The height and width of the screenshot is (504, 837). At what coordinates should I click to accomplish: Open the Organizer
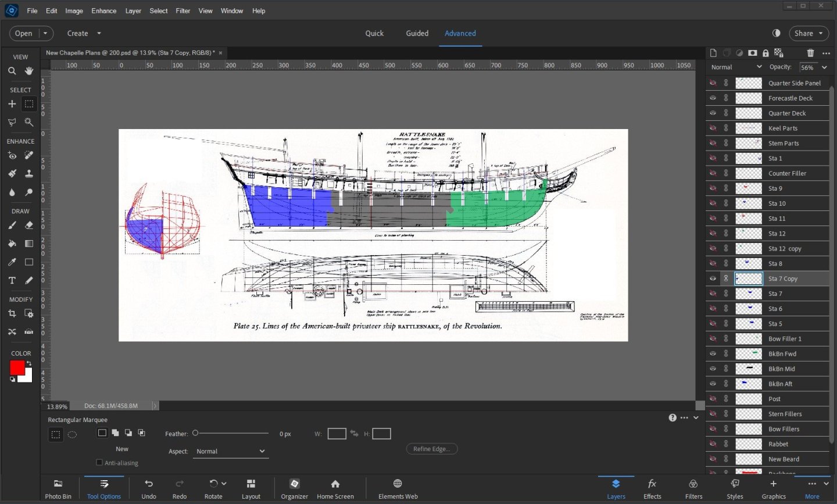coord(295,489)
